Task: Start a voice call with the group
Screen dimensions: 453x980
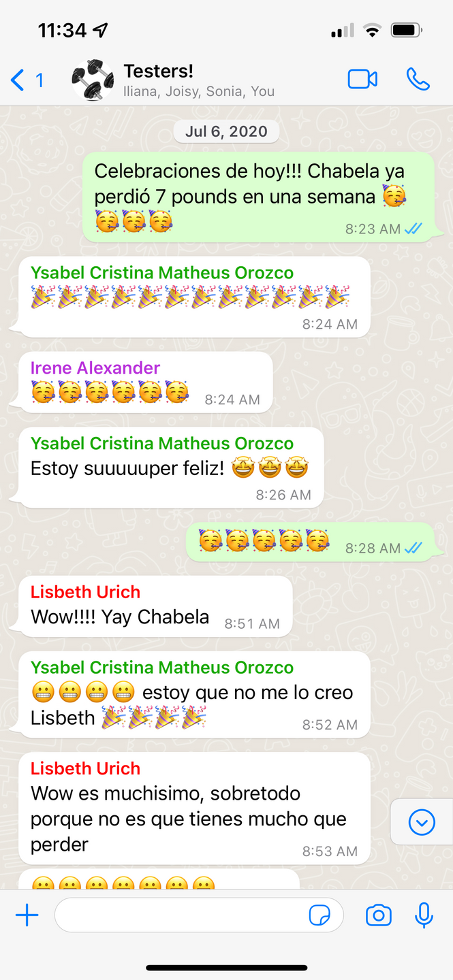Action: 418,80
